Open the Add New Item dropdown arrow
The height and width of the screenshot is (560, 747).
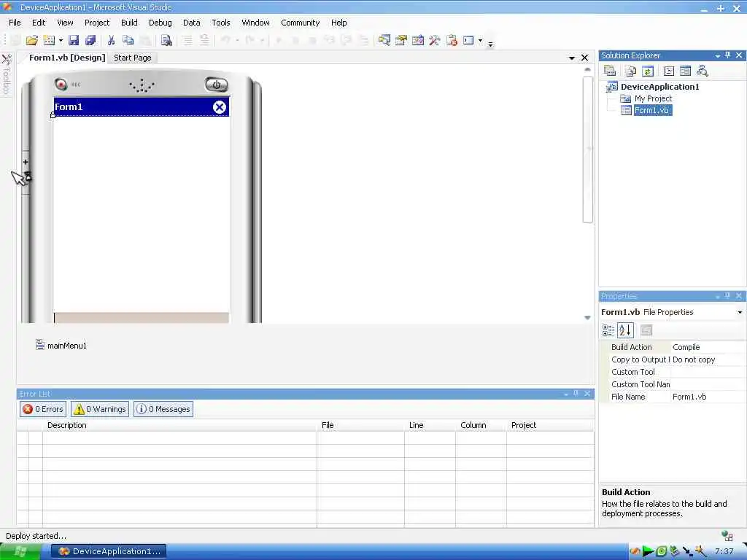tap(61, 41)
